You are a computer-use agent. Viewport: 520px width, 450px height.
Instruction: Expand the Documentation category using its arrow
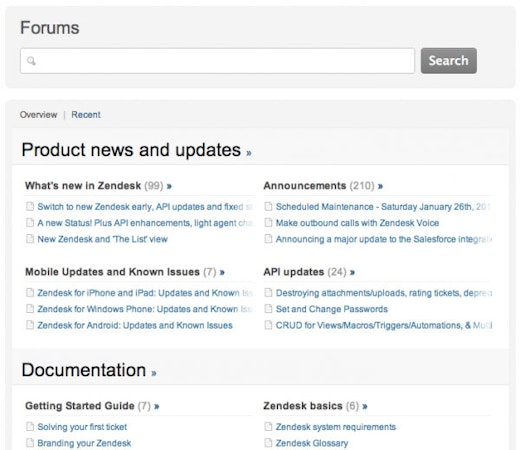pyautogui.click(x=154, y=373)
